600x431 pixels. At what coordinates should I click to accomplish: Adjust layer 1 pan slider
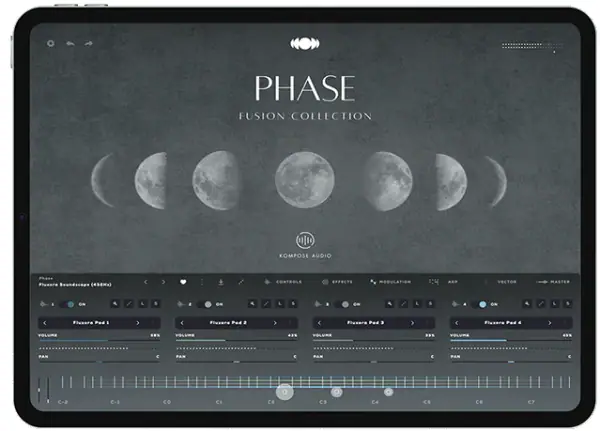(99, 361)
